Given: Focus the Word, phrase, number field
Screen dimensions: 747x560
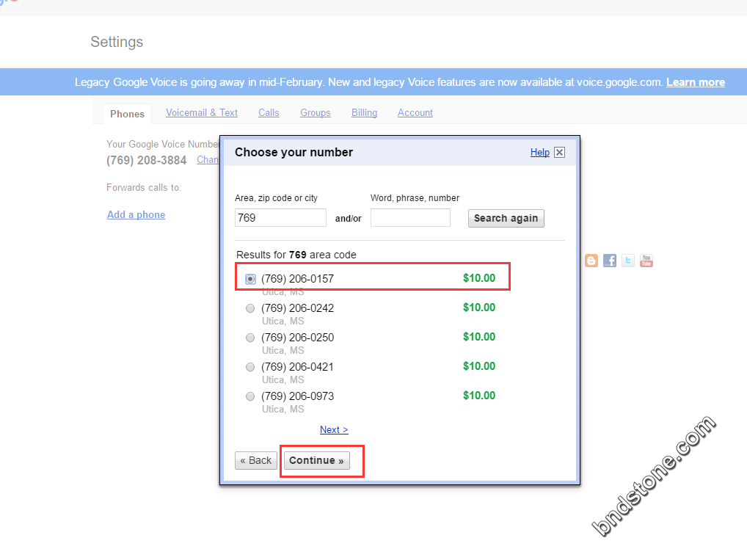Looking at the screenshot, I should [411, 218].
